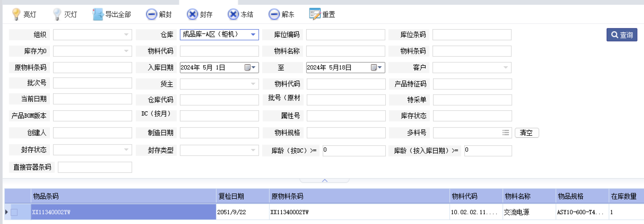Click the 亮灯 light bulb icon
644x224 pixels.
(16, 14)
